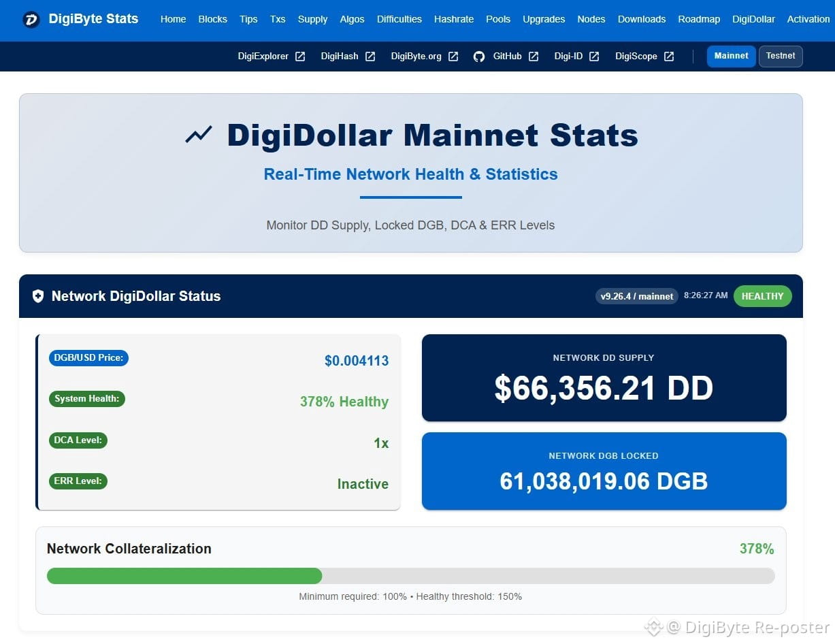Click the DCA Level label badge
Screen dimensions: 835x644
pyautogui.click(x=78, y=440)
